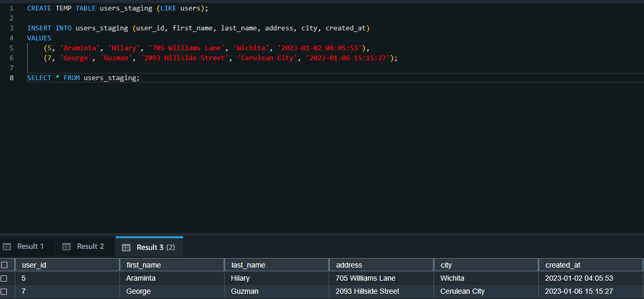Click the Cerulean City result cell
The height and width of the screenshot is (299, 644).
(x=462, y=291)
